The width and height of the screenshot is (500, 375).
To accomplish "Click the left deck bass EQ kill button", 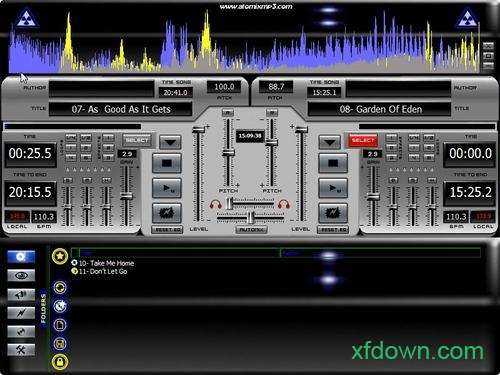I will click(x=68, y=180).
